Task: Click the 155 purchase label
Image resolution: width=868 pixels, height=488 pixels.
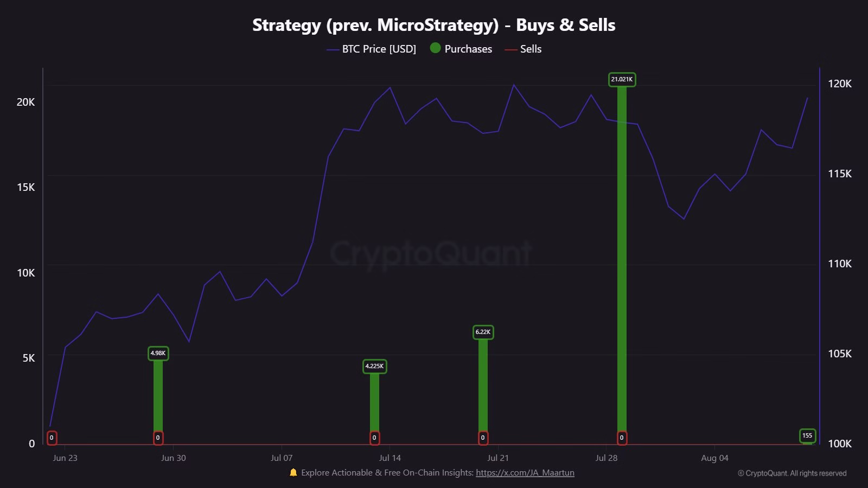Action: [807, 436]
